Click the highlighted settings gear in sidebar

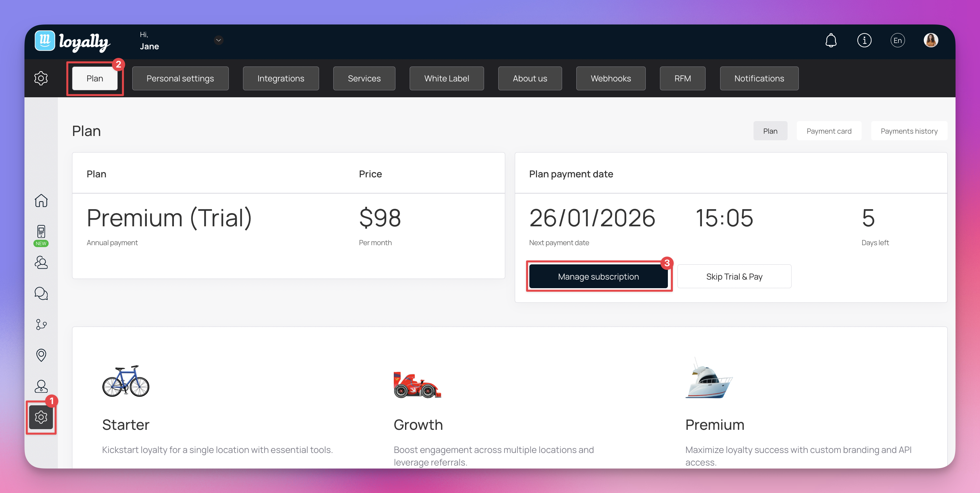click(41, 417)
